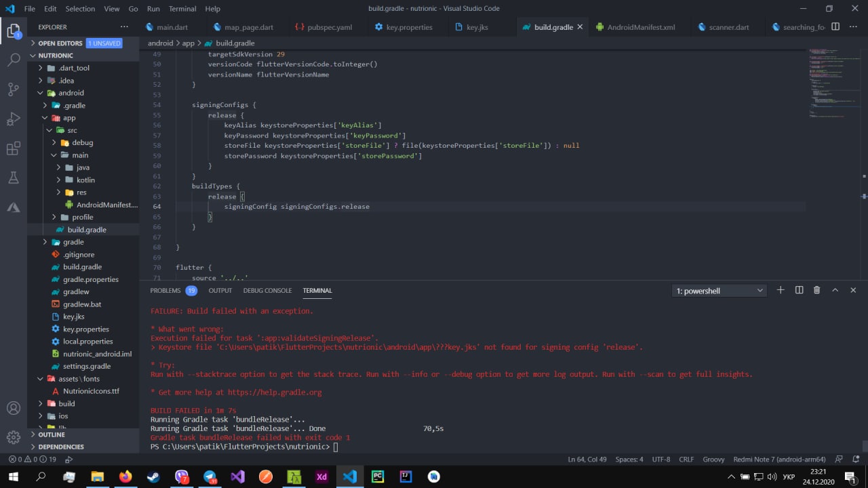Click Redmi Note 7 device selector

(x=779, y=460)
